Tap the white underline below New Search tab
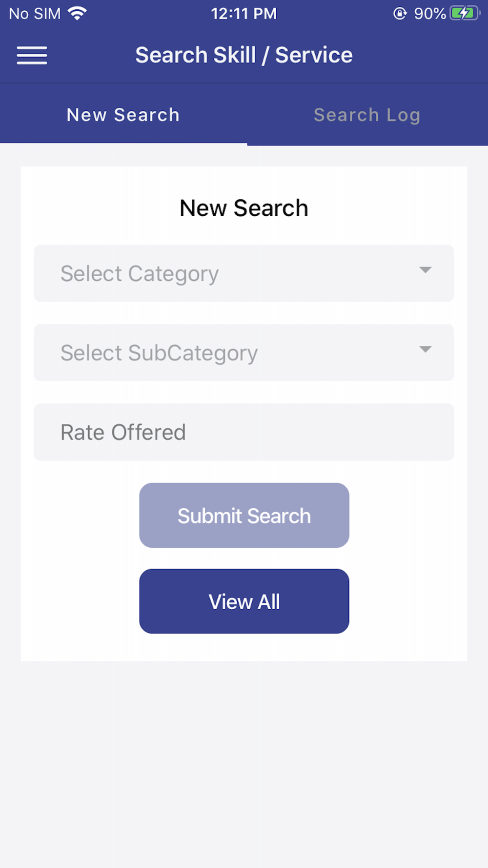488x868 pixels. pyautogui.click(x=123, y=144)
